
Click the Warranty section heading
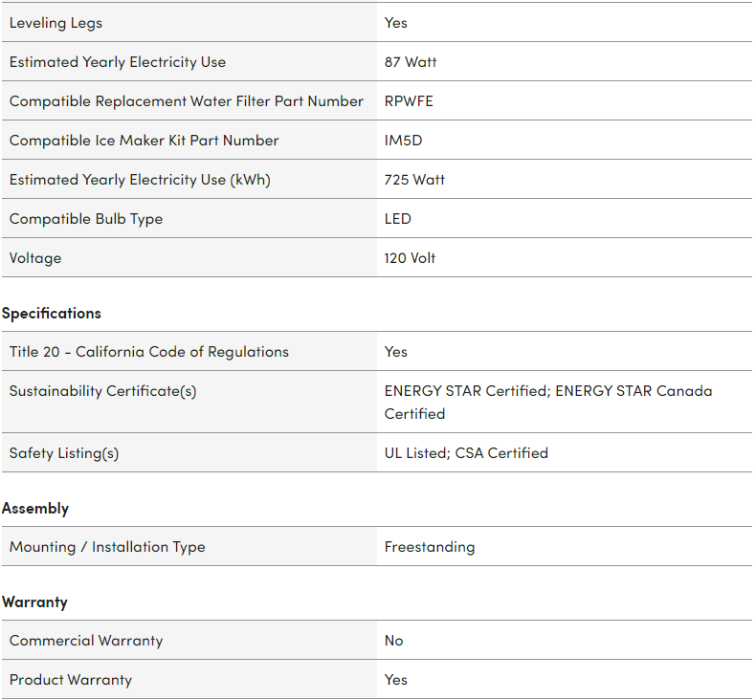34,602
